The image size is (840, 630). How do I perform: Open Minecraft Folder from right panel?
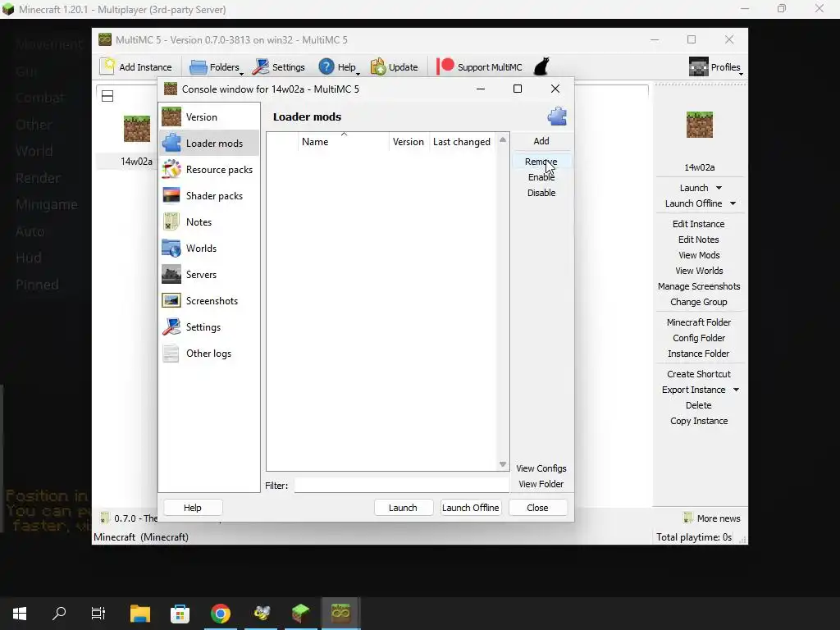tap(699, 322)
